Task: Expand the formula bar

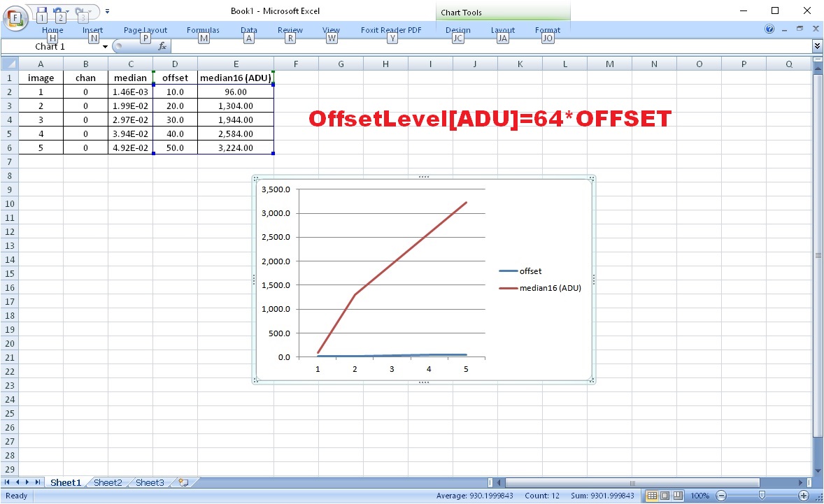Action: click(x=817, y=46)
